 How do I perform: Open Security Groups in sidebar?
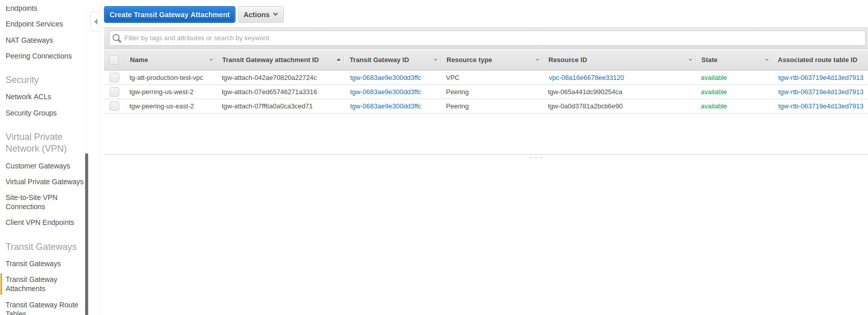point(31,113)
